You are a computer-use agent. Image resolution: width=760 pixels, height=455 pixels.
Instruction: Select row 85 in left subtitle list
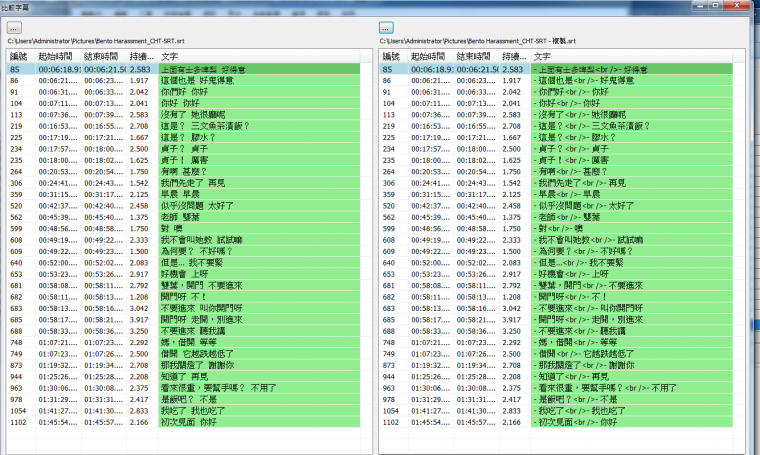183,69
